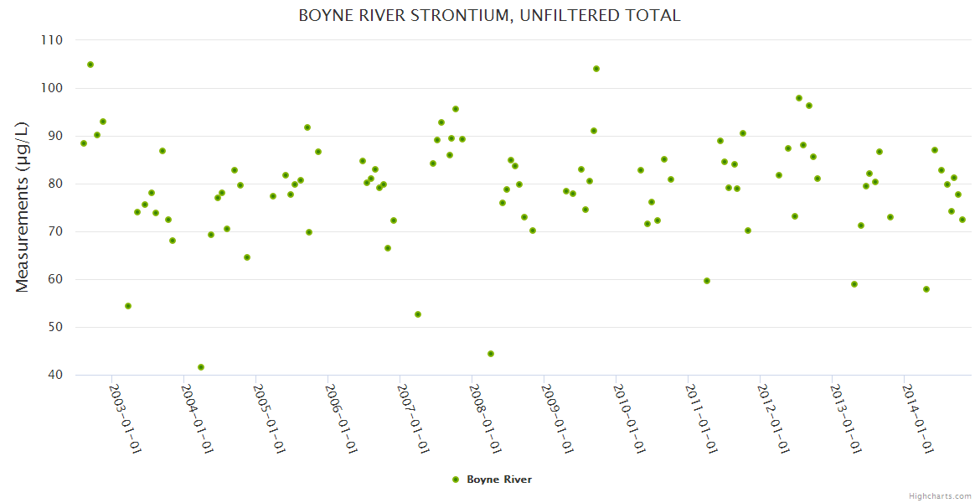Screen dimensions: 980x503
Task: Select the lowest data point near 41 in 2004
Action: click(x=201, y=367)
